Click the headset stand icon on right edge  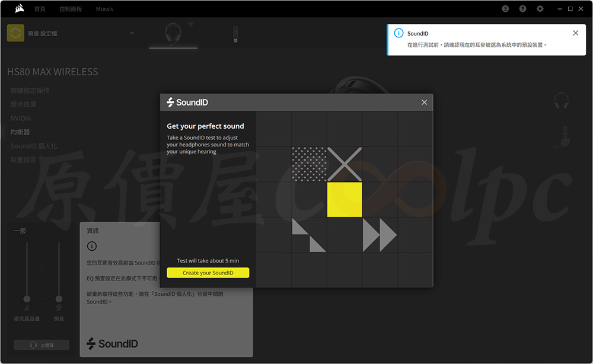(562, 136)
